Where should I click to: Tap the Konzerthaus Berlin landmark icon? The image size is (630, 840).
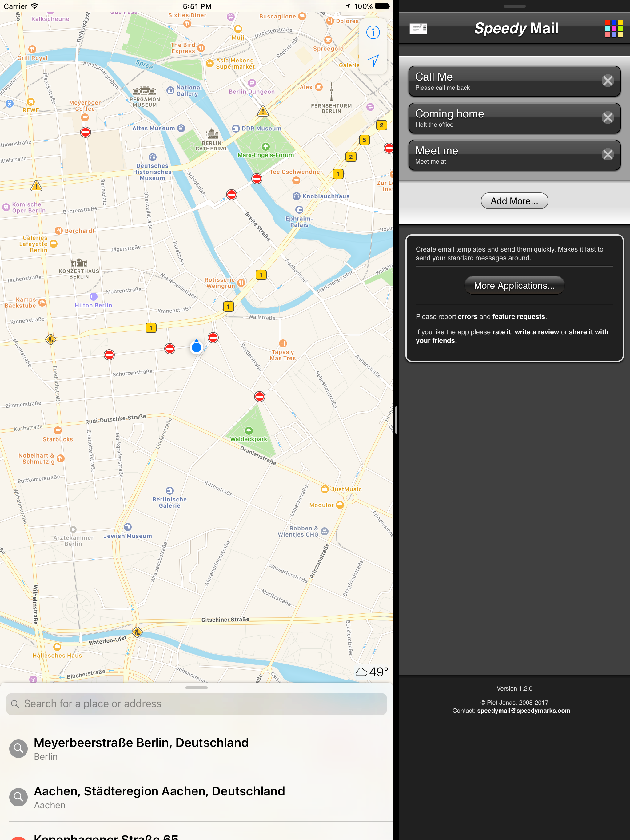[x=79, y=262]
